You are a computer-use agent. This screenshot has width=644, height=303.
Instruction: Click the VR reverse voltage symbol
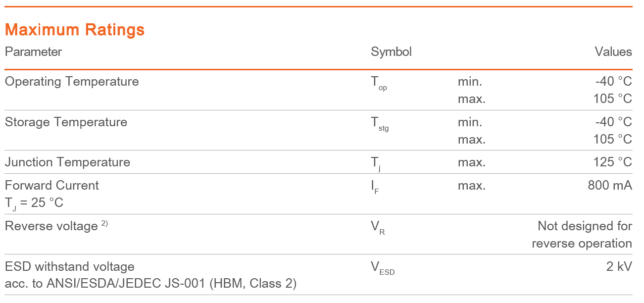pyautogui.click(x=378, y=228)
